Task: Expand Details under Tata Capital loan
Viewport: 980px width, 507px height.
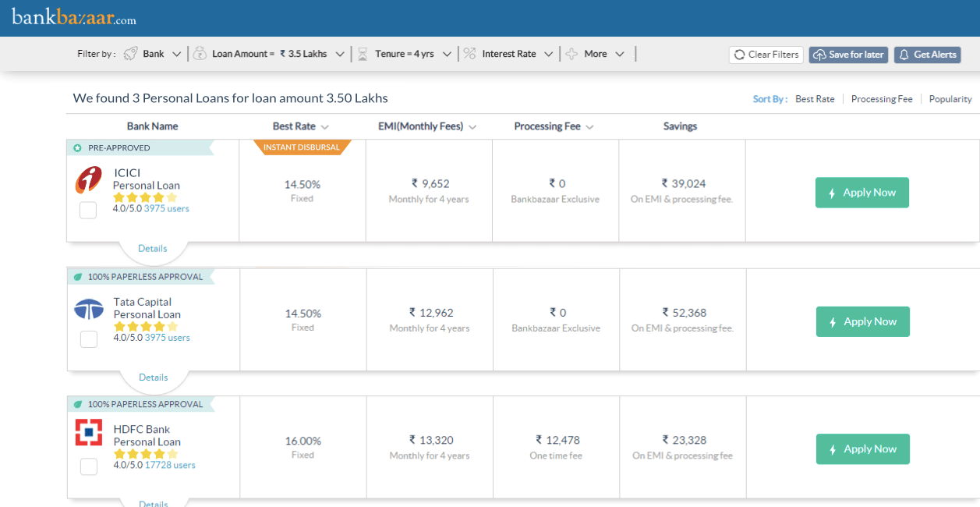Action: click(x=153, y=378)
